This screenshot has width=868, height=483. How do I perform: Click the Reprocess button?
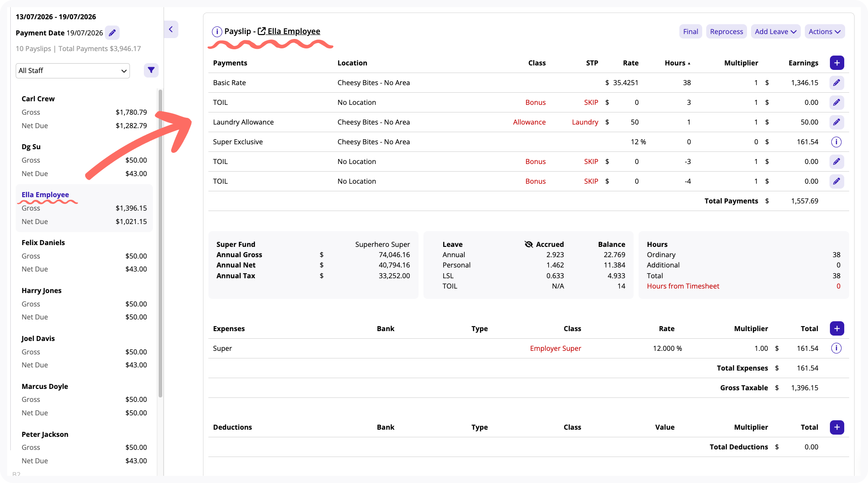coord(726,31)
